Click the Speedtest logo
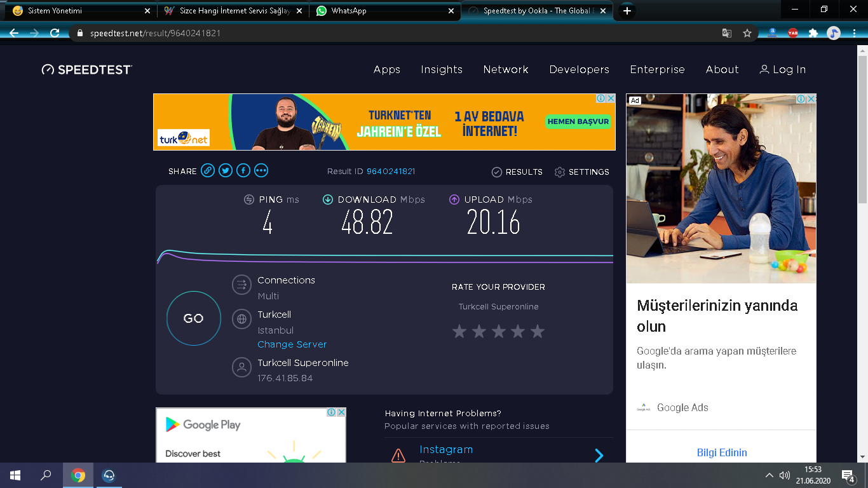This screenshot has width=868, height=488. (87, 69)
